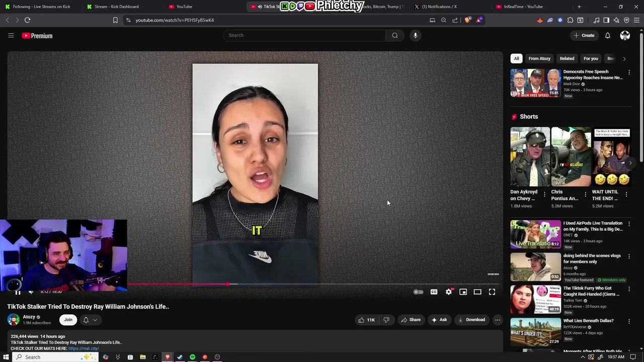Dislike the video
This screenshot has height=362, width=644.
tap(386, 320)
